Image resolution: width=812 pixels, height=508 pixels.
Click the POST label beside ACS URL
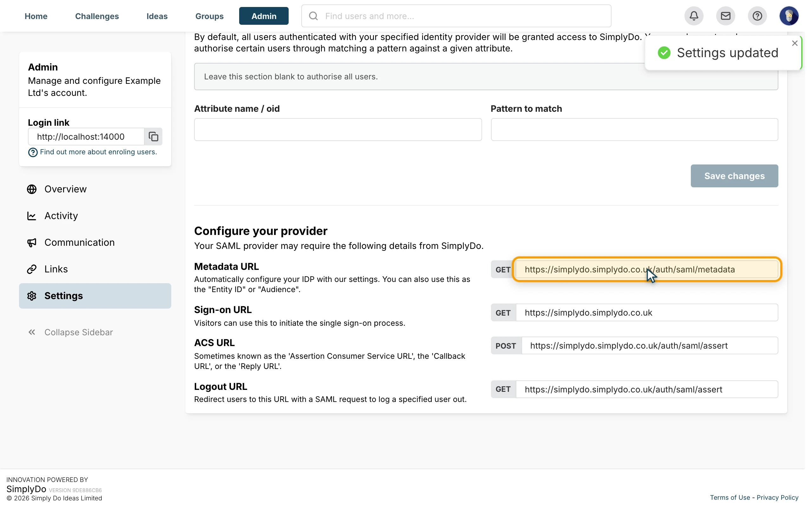pyautogui.click(x=506, y=345)
